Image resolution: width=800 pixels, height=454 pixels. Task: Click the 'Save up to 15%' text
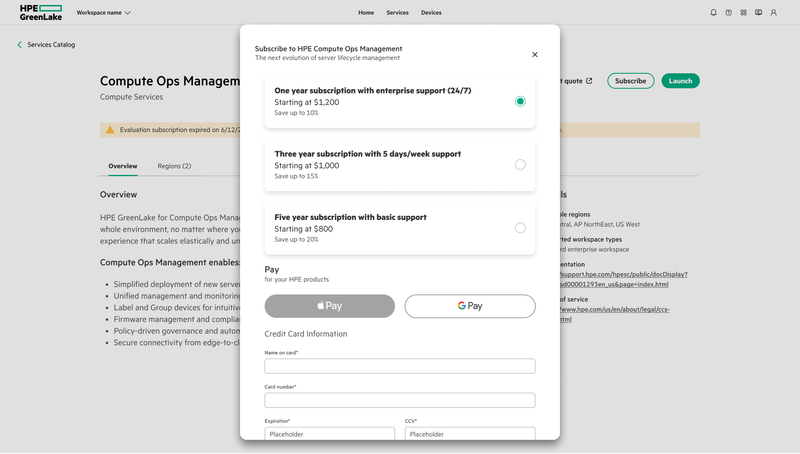click(x=296, y=176)
